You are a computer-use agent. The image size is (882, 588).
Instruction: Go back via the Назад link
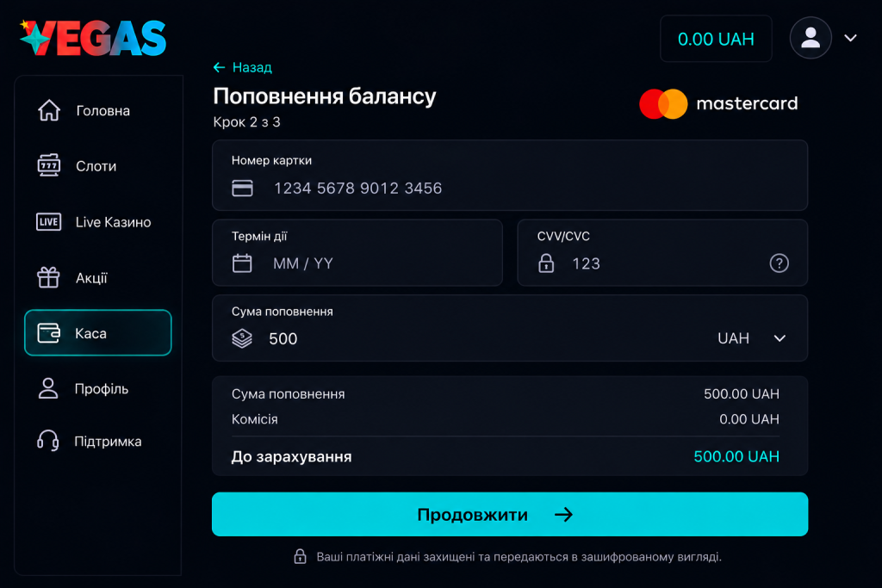(x=242, y=67)
